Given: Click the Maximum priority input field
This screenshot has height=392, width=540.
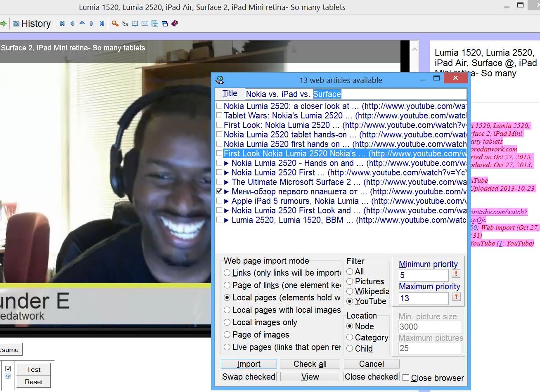Looking at the screenshot, I should (x=423, y=298).
